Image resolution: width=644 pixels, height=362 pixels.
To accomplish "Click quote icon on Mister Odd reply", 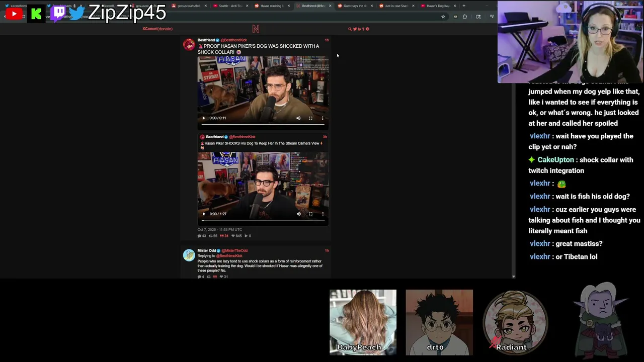I will coord(215,277).
